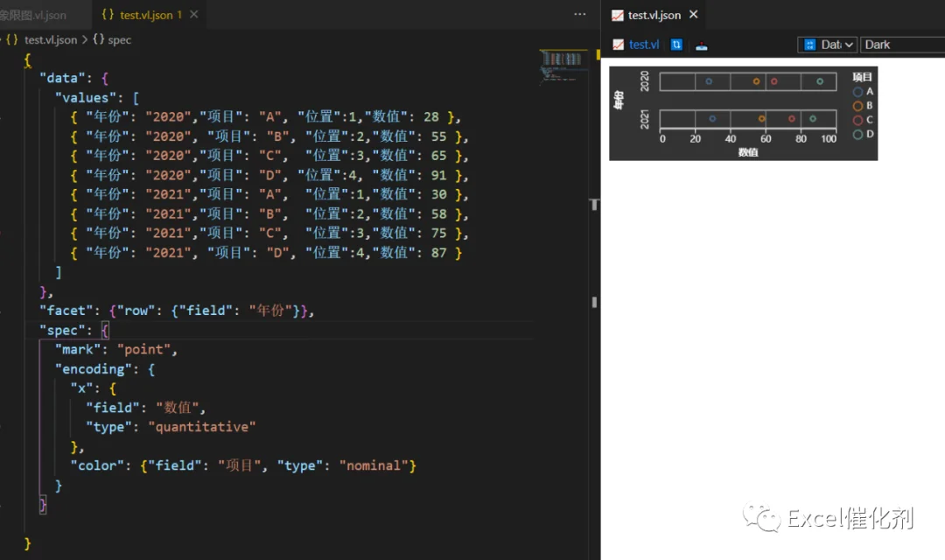
Task: Click the braces icon before spec in breadcrumb
Action: (98, 39)
